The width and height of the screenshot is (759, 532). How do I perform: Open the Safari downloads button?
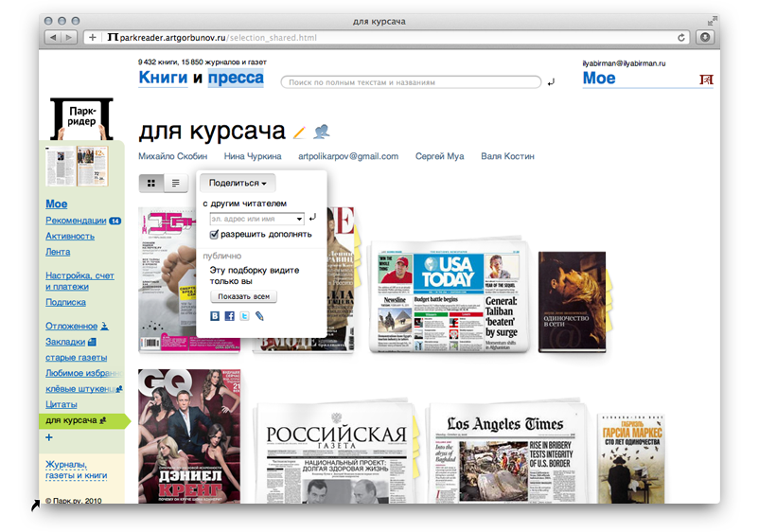pos(705,38)
